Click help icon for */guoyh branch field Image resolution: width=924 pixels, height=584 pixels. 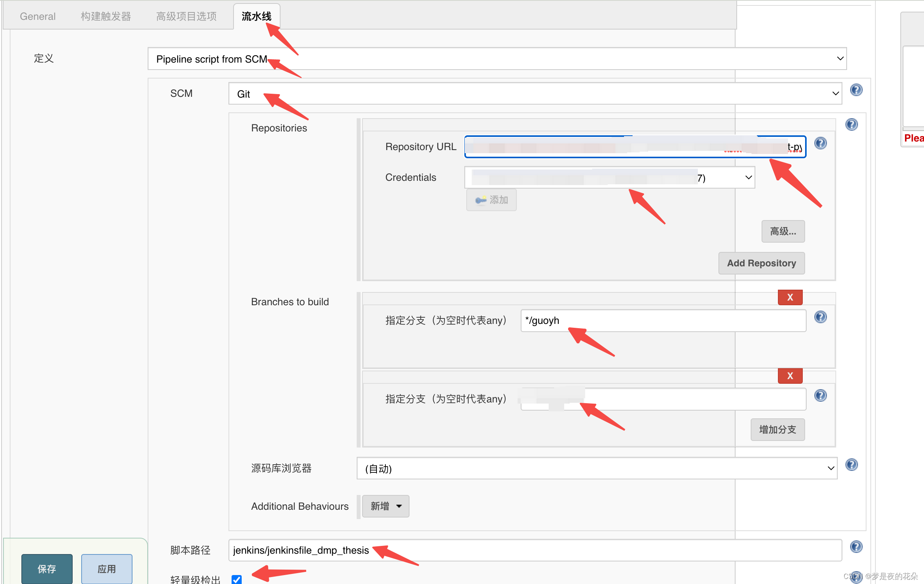[820, 317]
